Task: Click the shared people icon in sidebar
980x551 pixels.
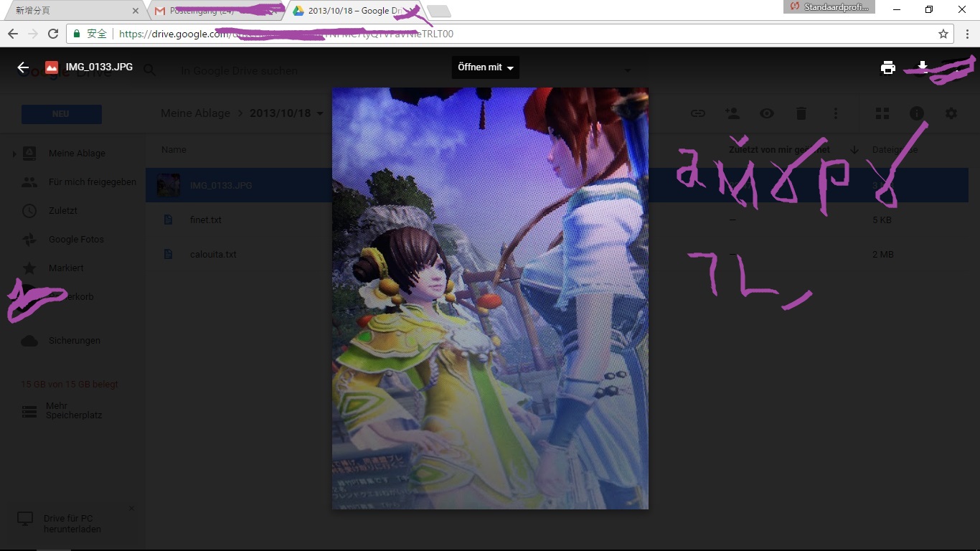Action: pyautogui.click(x=29, y=182)
